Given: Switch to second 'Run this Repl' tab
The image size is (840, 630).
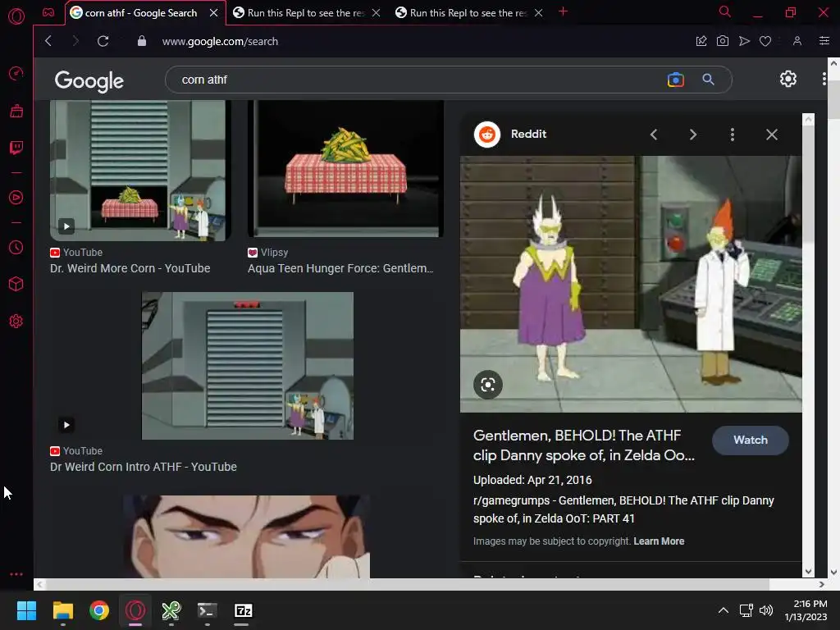Looking at the screenshot, I should click(306, 13).
